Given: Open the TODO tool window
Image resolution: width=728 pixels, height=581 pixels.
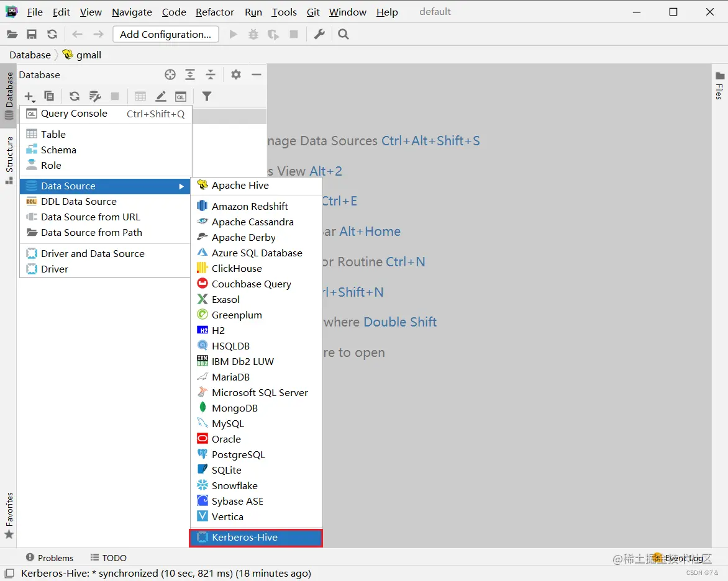Looking at the screenshot, I should click(x=109, y=558).
